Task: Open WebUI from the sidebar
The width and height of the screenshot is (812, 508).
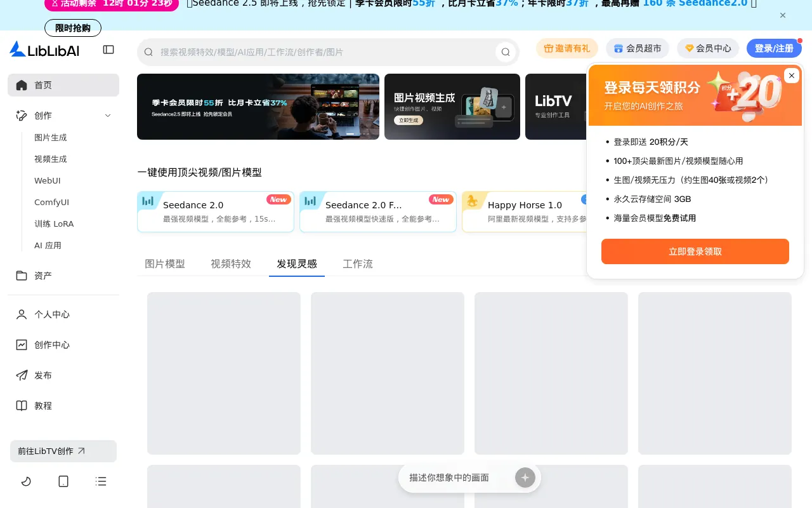Action: (48, 181)
